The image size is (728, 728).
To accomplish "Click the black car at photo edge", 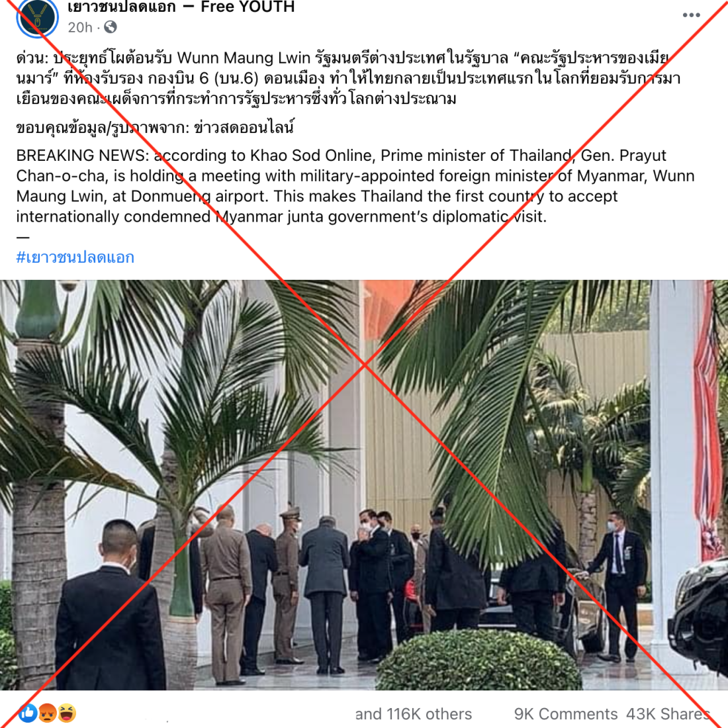I will click(698, 617).
